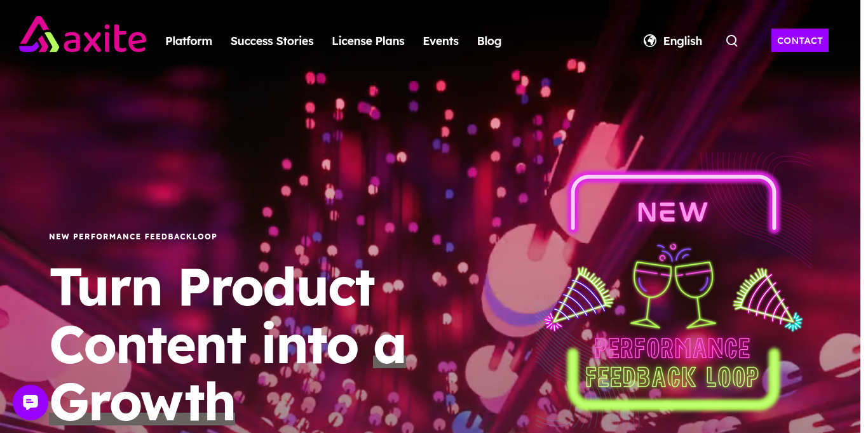The width and height of the screenshot is (868, 433).
Task: Go to the Events page
Action: (440, 41)
